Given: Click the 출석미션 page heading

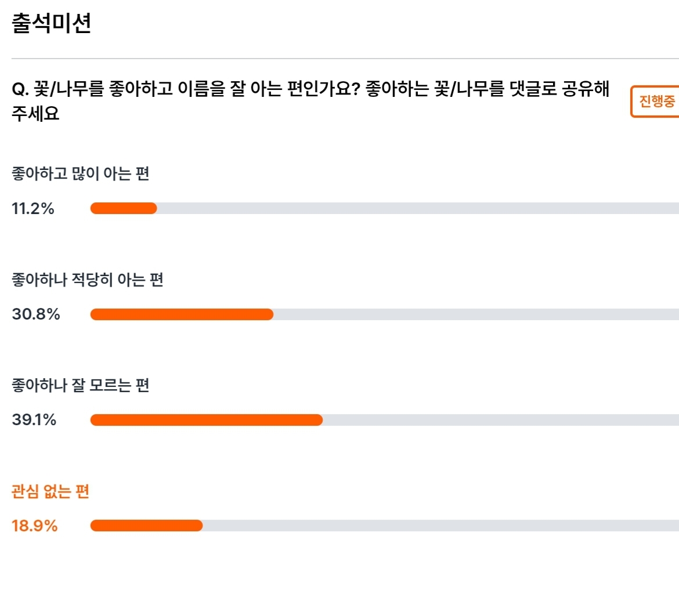Looking at the screenshot, I should click(52, 23).
